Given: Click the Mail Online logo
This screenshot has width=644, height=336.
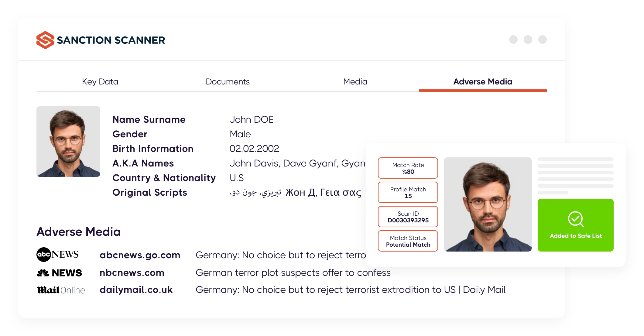Looking at the screenshot, I should click(60, 290).
